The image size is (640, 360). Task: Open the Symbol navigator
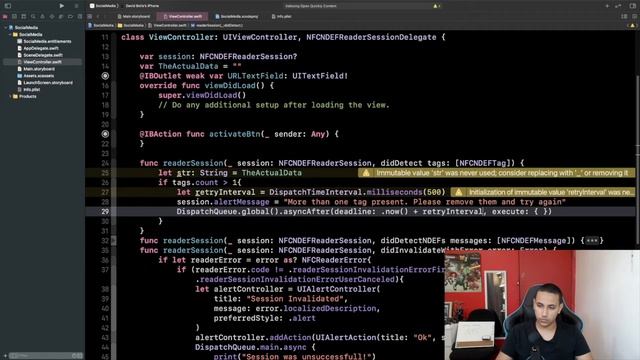click(x=24, y=16)
